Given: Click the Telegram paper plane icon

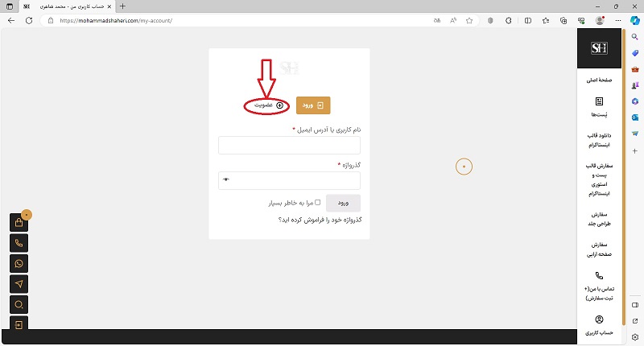Looking at the screenshot, I should pos(19,283).
